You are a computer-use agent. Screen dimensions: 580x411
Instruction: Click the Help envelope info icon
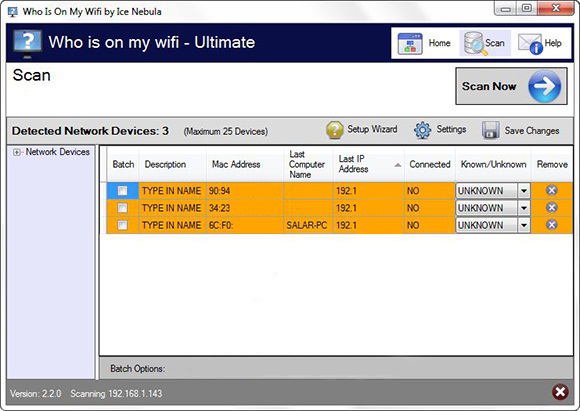(x=530, y=44)
